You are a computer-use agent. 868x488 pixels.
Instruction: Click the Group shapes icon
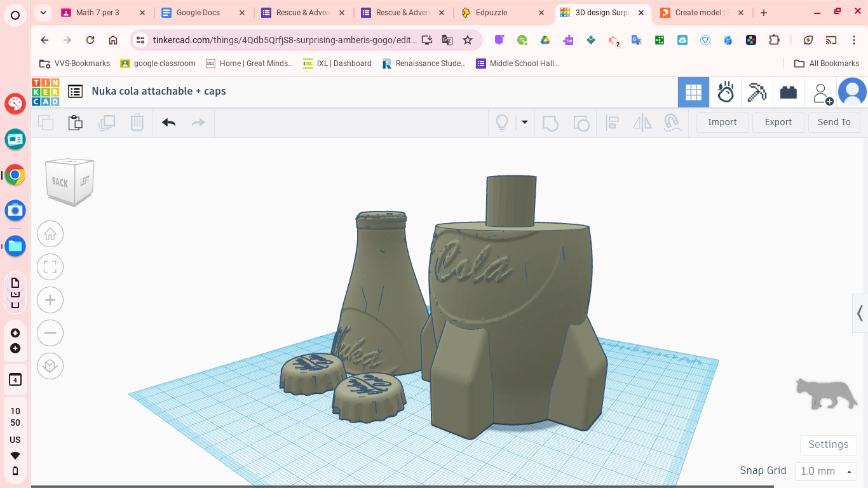(x=550, y=123)
